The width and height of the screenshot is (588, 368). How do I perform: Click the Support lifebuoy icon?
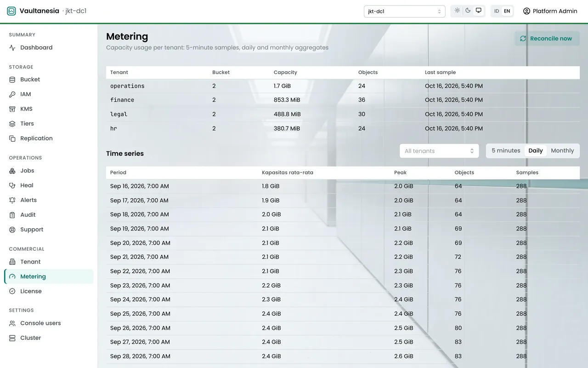[12, 230]
